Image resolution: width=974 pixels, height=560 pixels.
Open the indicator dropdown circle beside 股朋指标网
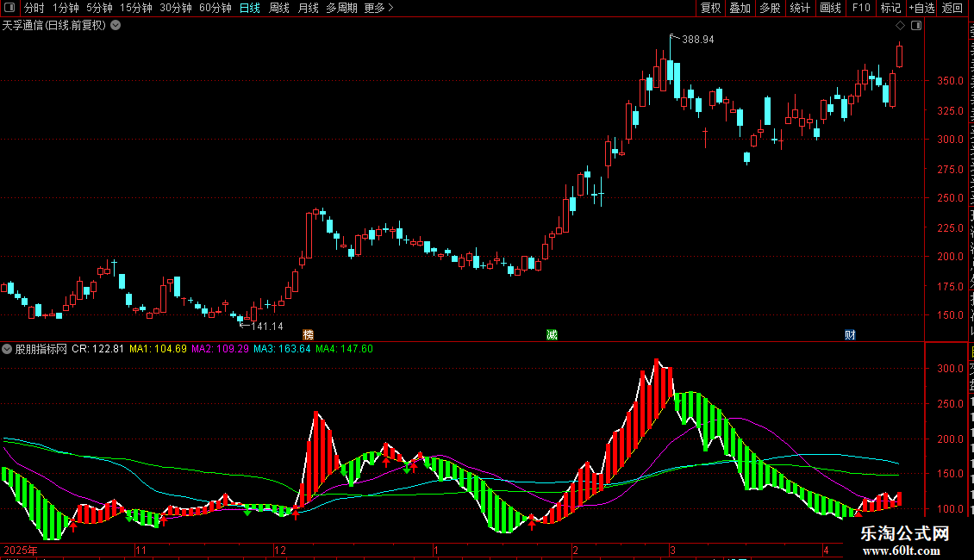point(7,349)
